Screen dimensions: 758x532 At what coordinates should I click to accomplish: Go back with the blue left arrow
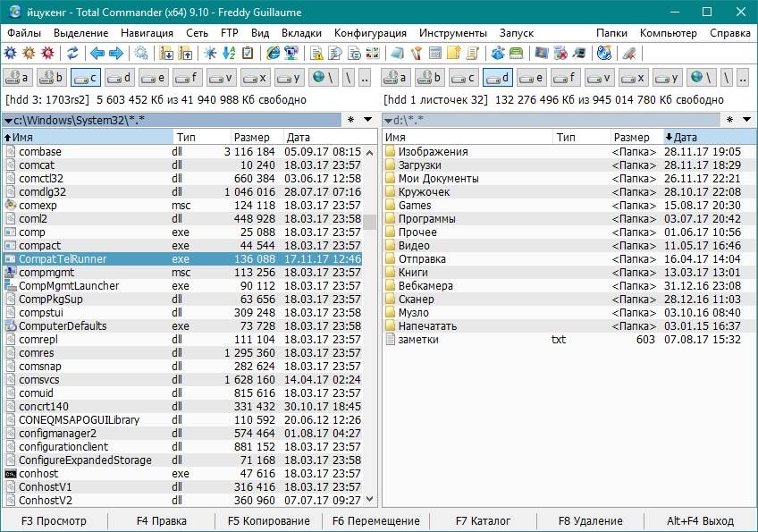point(97,53)
